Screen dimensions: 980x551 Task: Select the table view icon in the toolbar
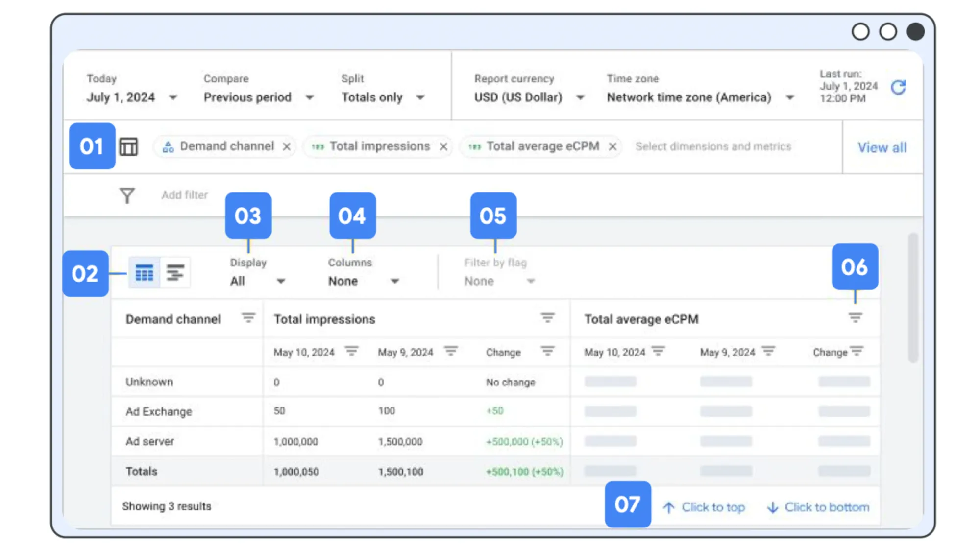tap(144, 273)
